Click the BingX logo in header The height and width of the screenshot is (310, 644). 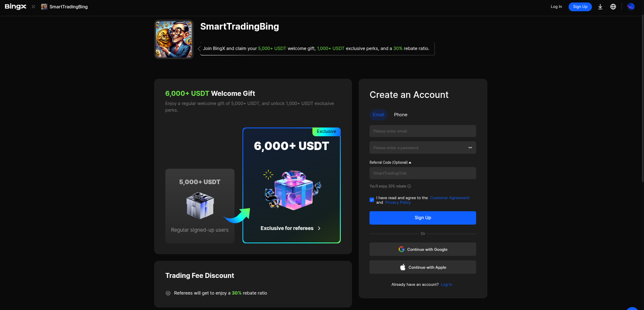point(16,7)
